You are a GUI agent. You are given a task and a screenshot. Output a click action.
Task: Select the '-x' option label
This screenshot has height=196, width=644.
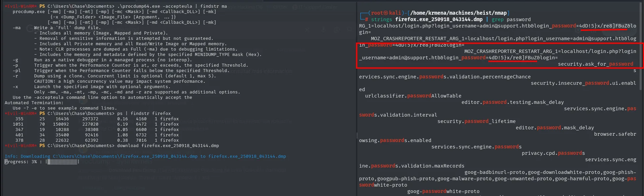click(15, 87)
